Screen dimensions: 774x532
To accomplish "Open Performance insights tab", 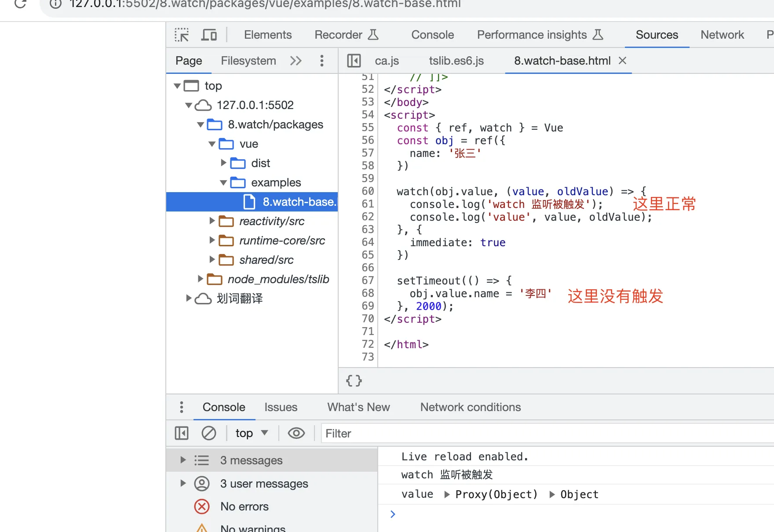I will [x=540, y=35].
